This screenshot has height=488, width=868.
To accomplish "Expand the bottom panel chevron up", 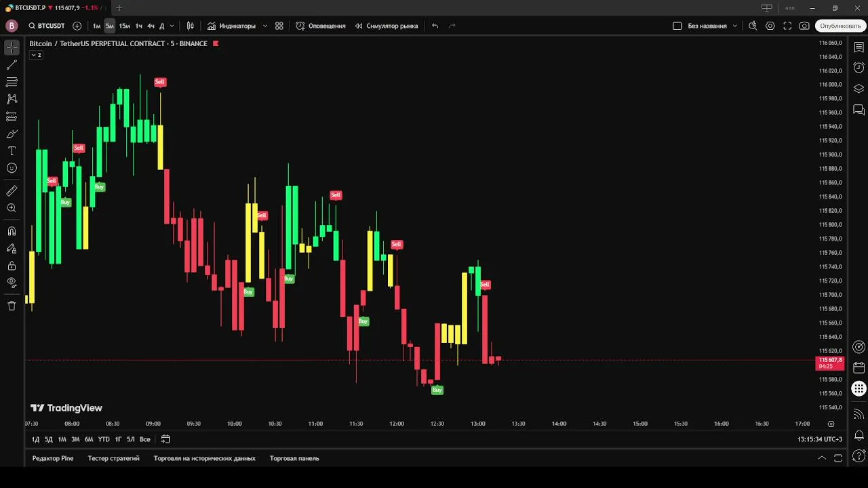I will tap(822, 458).
